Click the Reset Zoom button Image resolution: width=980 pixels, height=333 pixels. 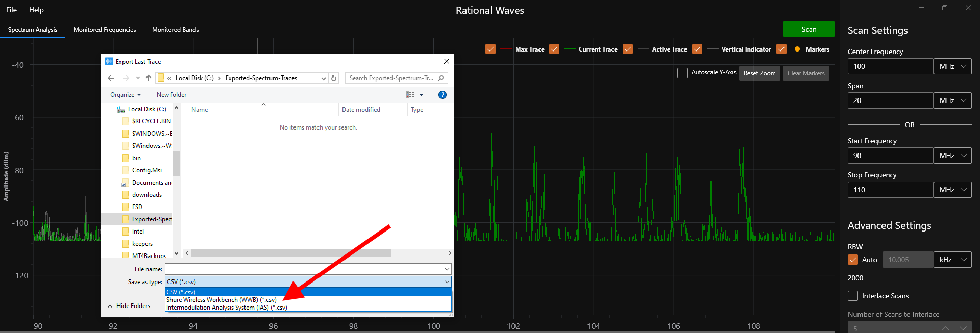tap(759, 73)
